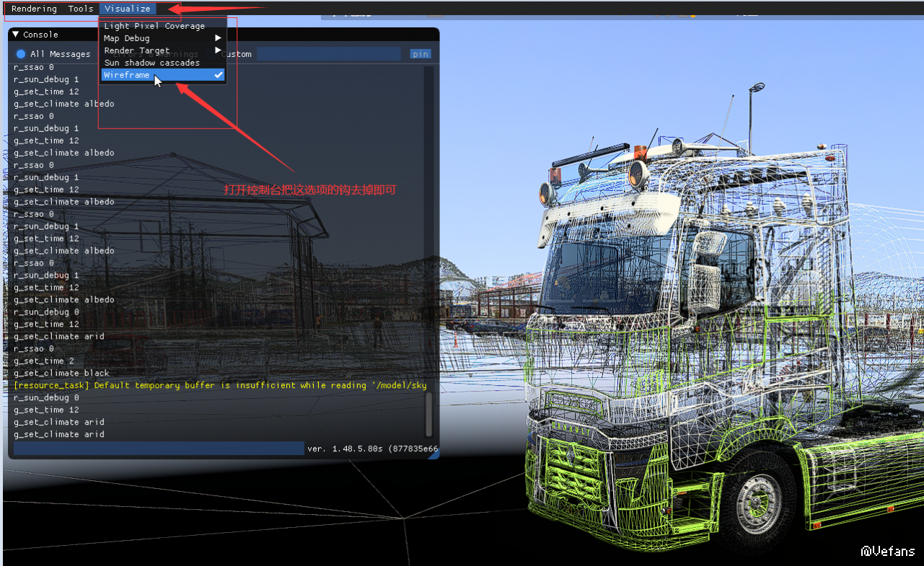Close the Visualize menu in the menu bar
This screenshot has height=566, width=924.
pyautogui.click(x=127, y=9)
